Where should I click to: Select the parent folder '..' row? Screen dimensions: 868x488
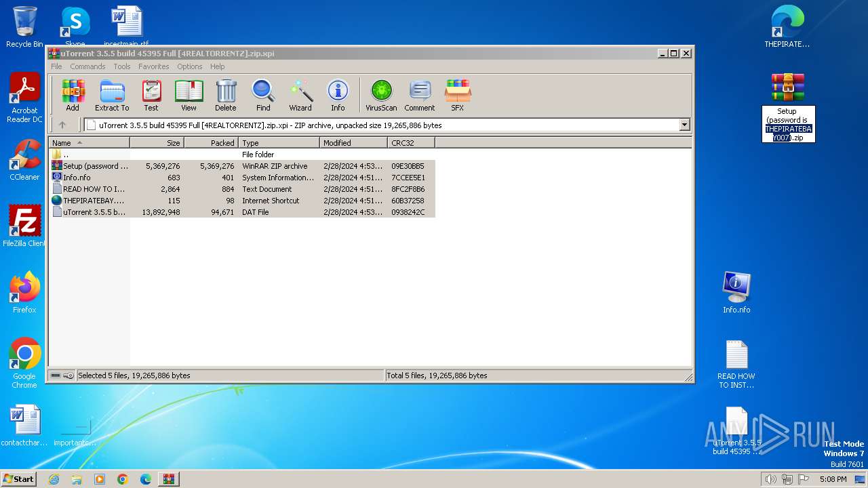[x=241, y=155]
